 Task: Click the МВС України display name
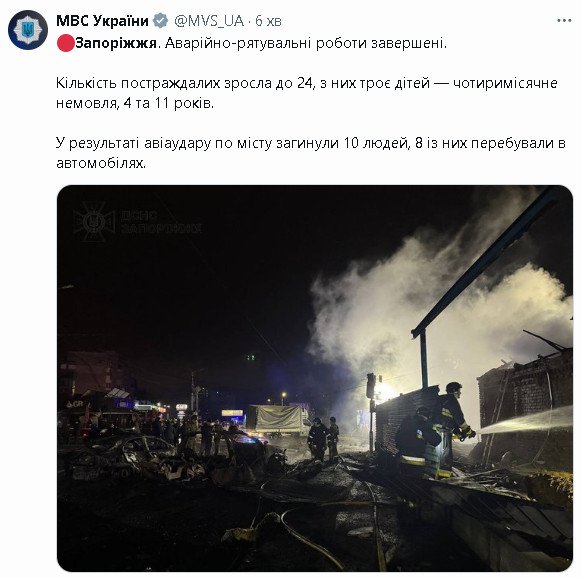pos(102,21)
